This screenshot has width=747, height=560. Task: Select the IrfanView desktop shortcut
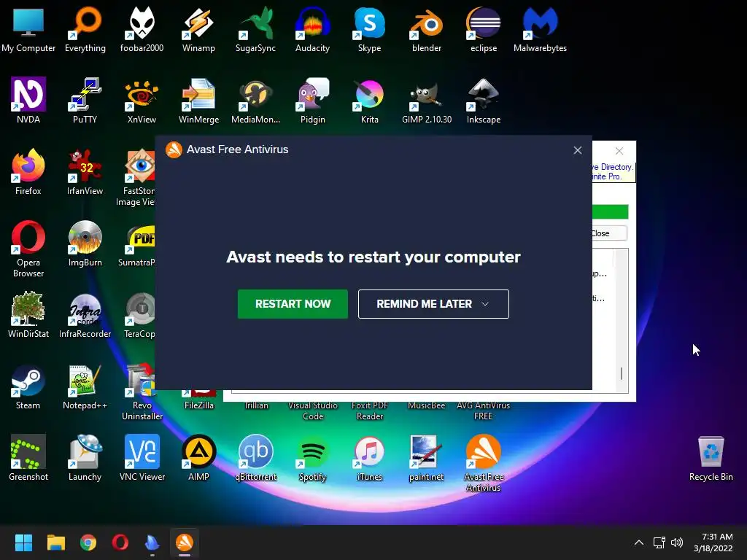click(x=85, y=172)
